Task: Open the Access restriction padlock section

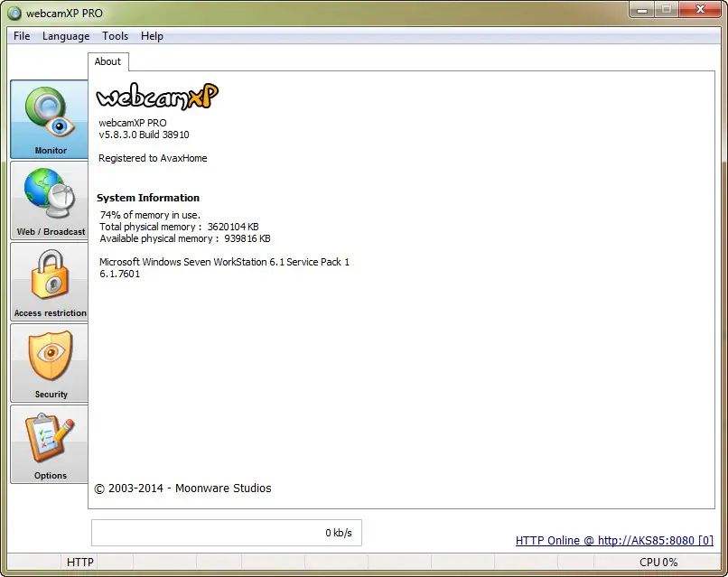Action: click(49, 282)
